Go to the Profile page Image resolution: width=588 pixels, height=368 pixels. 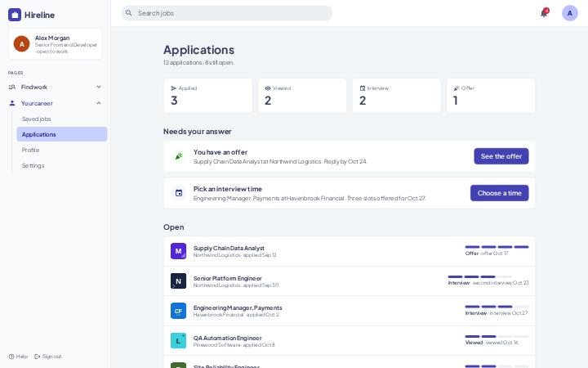tap(62, 150)
